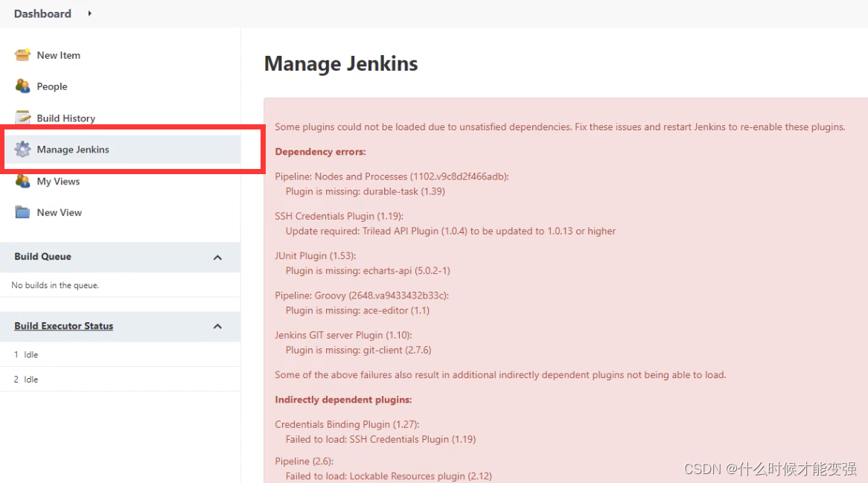Collapse the Build Queue panel
The width and height of the screenshot is (868, 483).
click(x=217, y=258)
